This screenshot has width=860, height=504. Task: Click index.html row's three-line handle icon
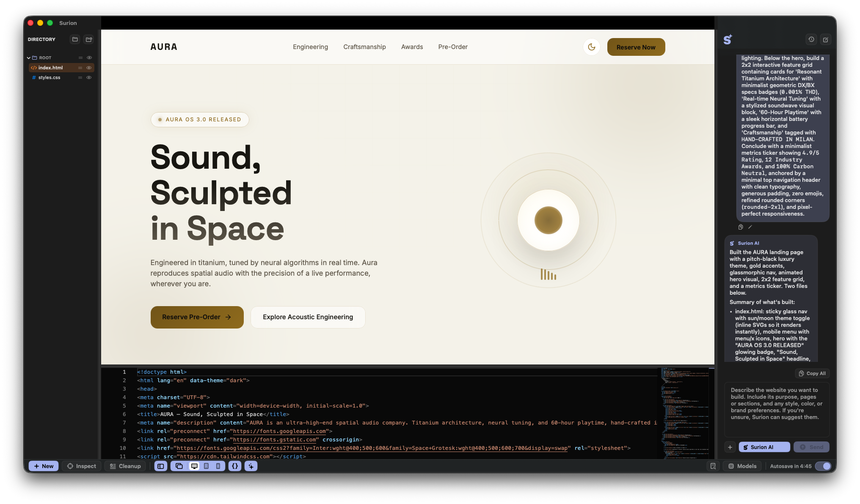[x=80, y=68]
